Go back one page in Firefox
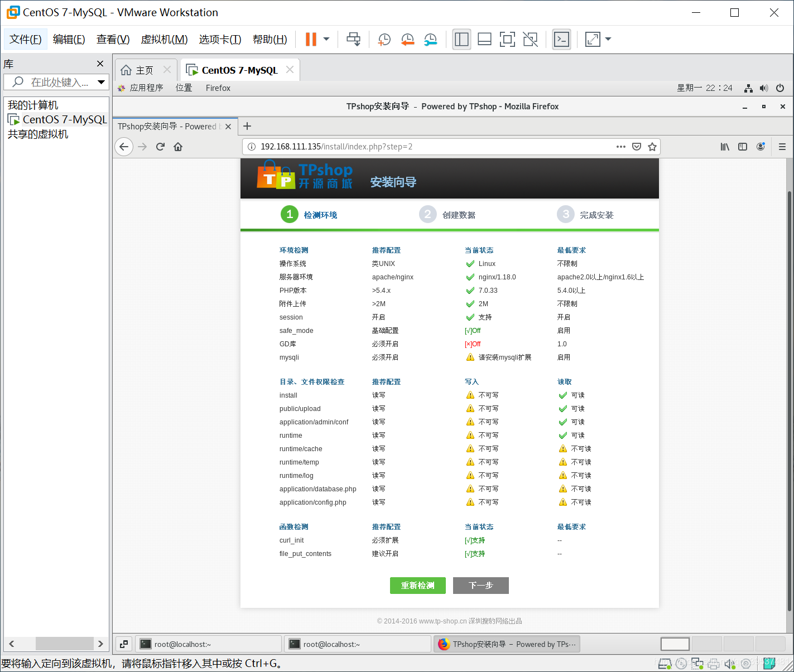The height and width of the screenshot is (672, 794). (124, 147)
